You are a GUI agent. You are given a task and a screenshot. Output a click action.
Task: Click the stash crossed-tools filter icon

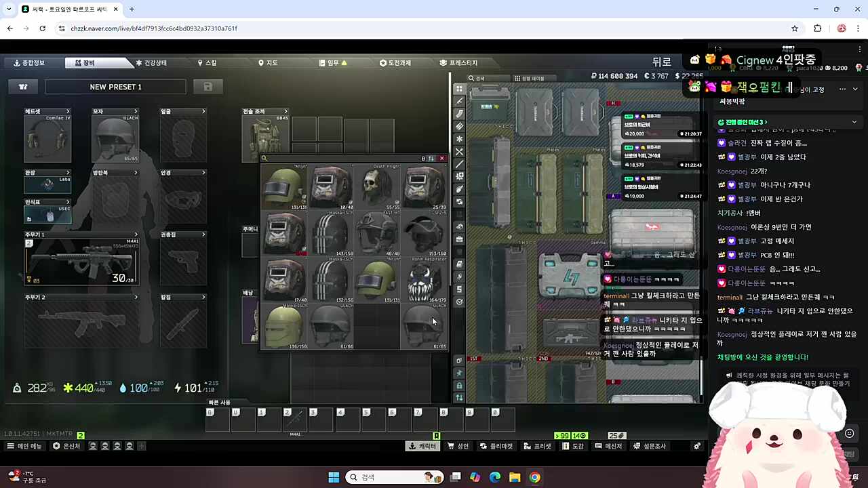459,152
